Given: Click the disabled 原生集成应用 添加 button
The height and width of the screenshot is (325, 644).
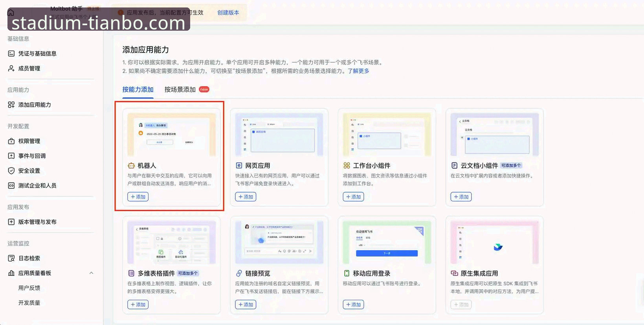Looking at the screenshot, I should click(461, 305).
